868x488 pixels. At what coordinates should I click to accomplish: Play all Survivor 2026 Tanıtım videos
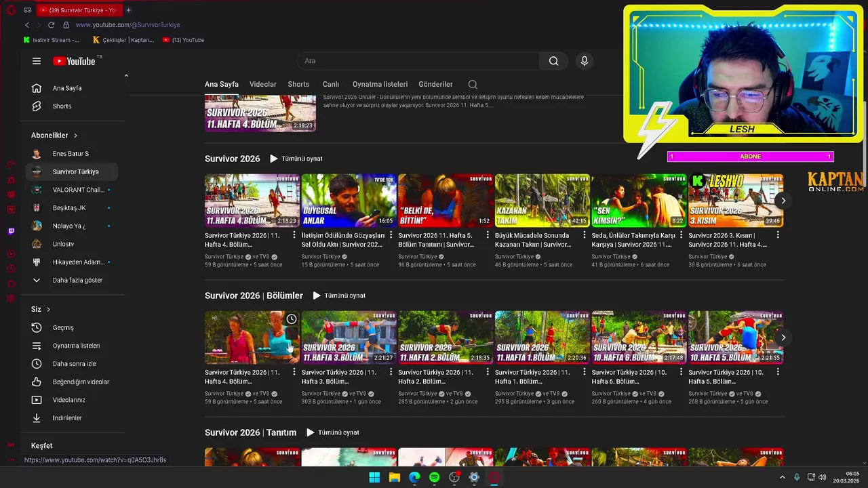(x=332, y=432)
